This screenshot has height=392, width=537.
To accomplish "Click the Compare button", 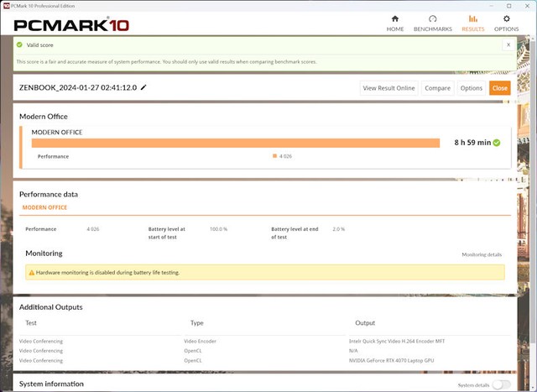I will coord(438,88).
